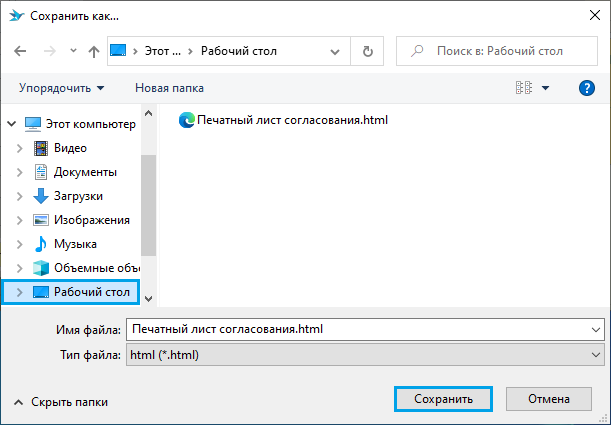The height and width of the screenshot is (425, 611).
Task: Expand the Видео tree node
Action: click(x=19, y=148)
